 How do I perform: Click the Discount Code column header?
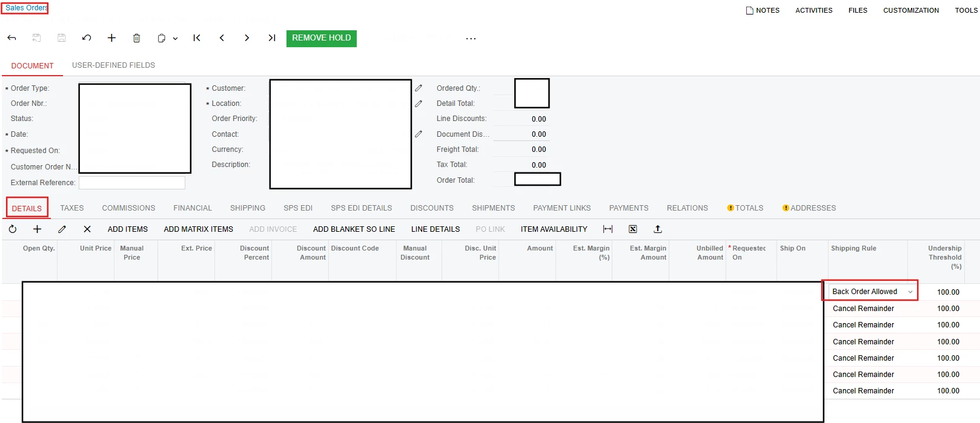355,249
